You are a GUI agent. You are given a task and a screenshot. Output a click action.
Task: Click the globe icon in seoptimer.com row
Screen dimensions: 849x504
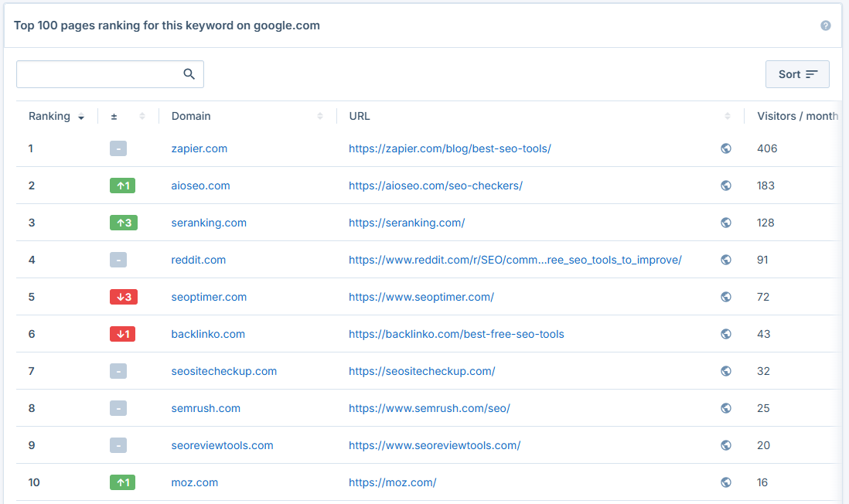point(726,297)
